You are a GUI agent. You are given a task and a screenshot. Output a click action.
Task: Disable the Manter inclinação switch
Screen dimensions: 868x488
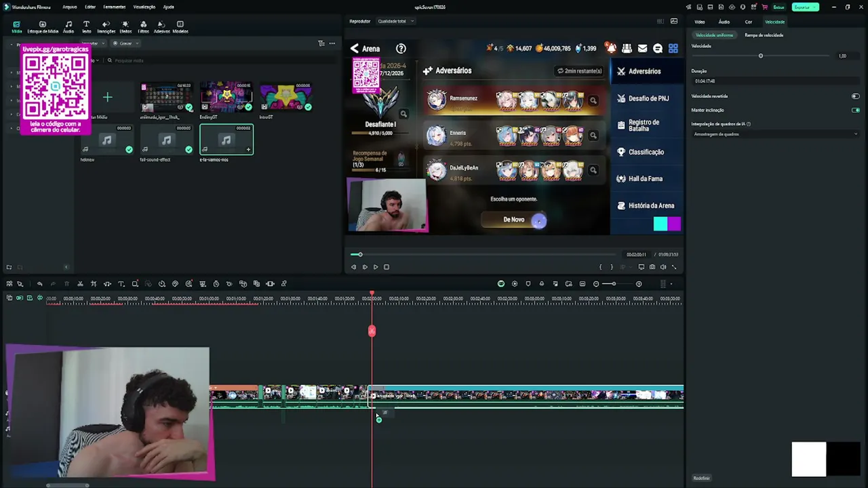coord(855,110)
